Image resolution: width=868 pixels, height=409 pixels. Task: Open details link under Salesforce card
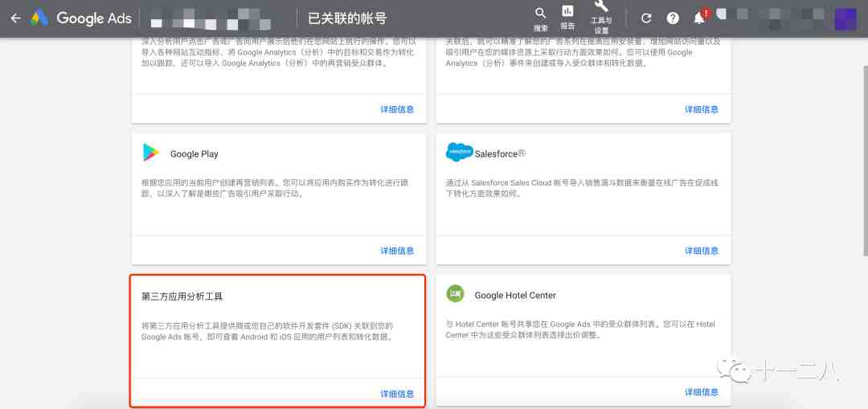(x=702, y=251)
